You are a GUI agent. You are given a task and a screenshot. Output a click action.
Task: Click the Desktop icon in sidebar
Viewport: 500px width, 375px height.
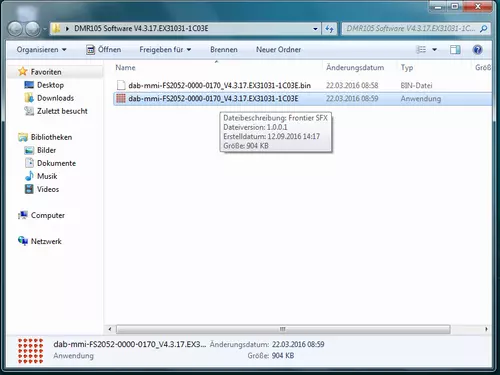point(29,85)
